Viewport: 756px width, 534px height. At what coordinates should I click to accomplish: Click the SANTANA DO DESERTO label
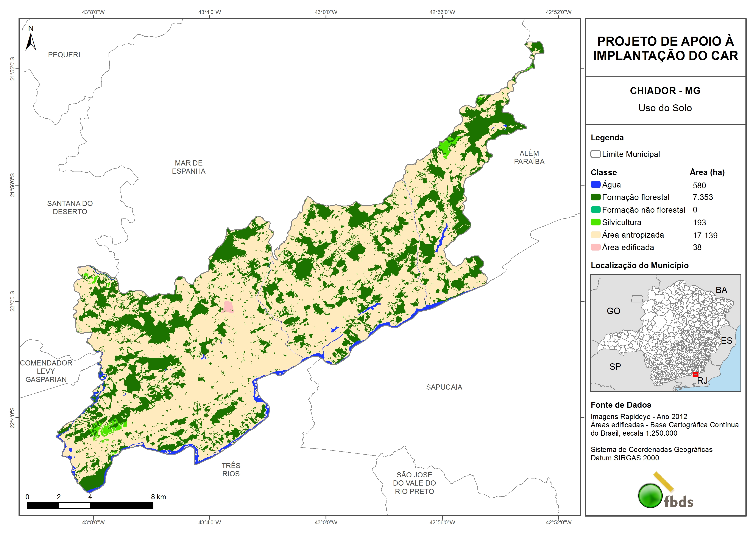tap(70, 208)
